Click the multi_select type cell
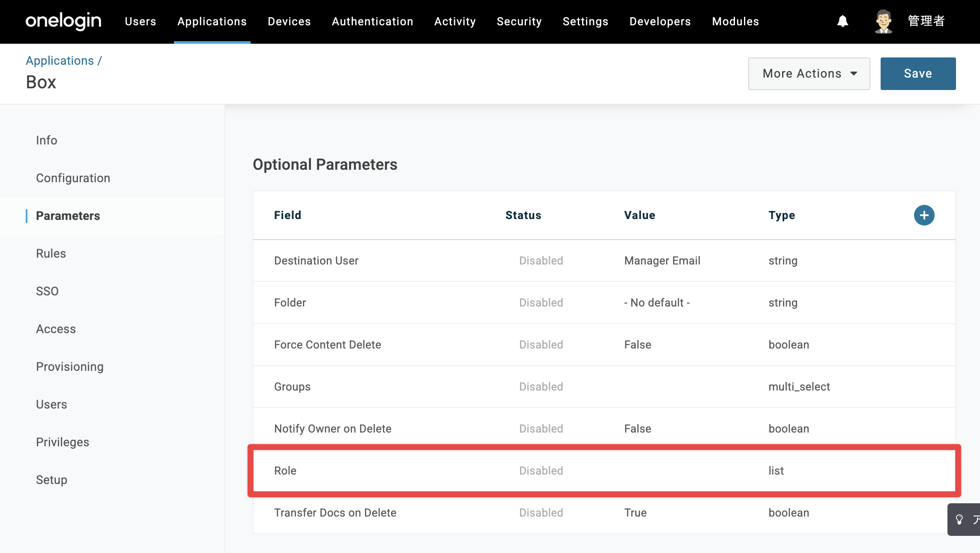The height and width of the screenshot is (553, 980). [799, 387]
